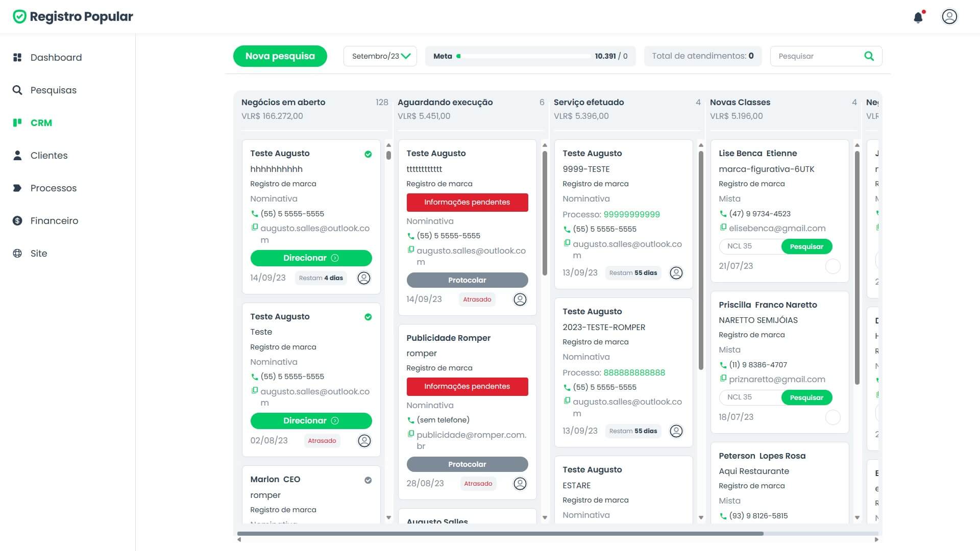Click the Registro Popular logo
This screenshot has height=551, width=980.
72,17
